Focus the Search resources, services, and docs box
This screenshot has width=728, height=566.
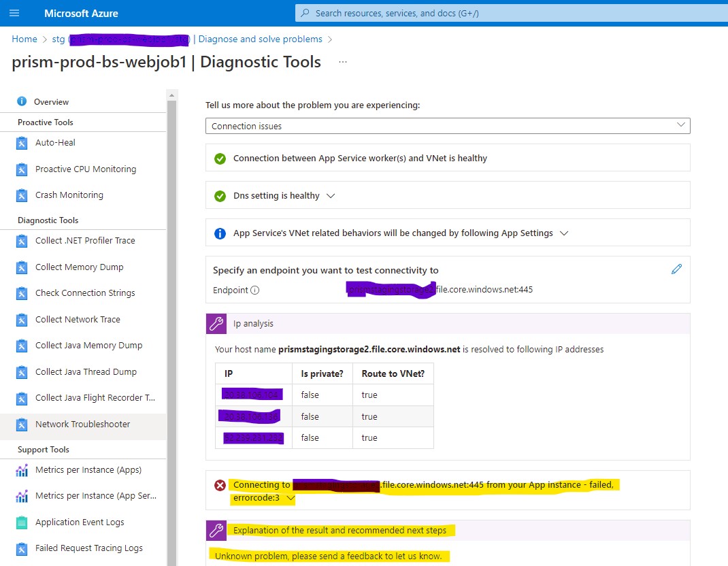[512, 13]
